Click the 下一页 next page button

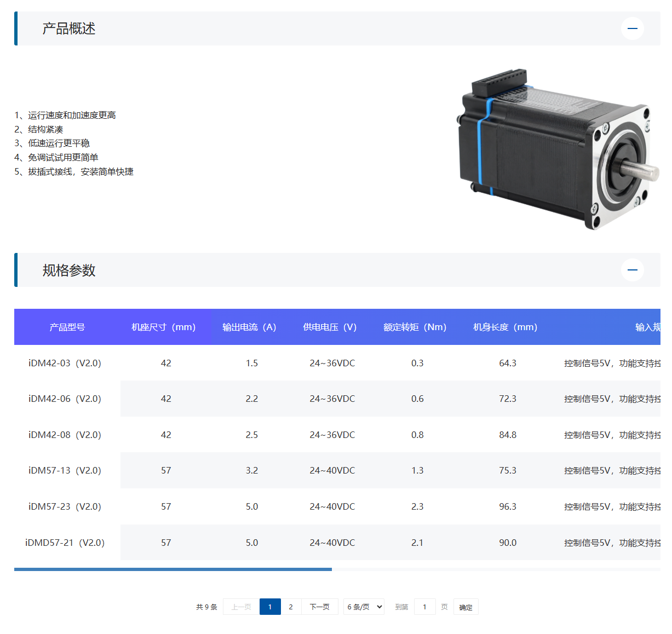(x=319, y=607)
